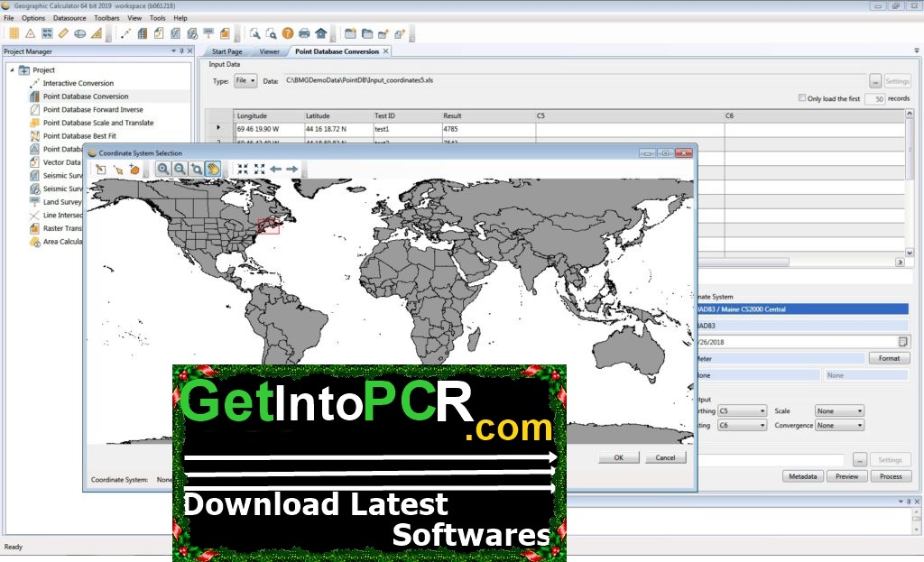The image size is (924, 562).
Task: Enable the Only load the first checkbox
Action: [x=802, y=98]
